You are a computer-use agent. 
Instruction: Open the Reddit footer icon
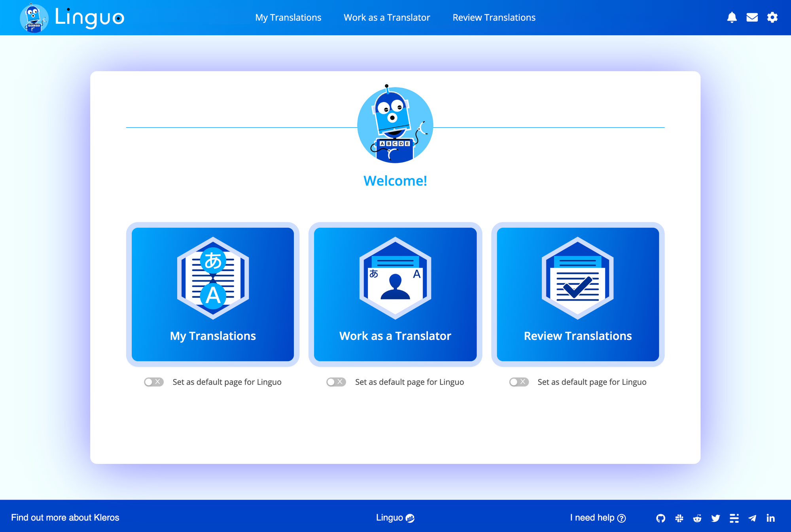697,518
